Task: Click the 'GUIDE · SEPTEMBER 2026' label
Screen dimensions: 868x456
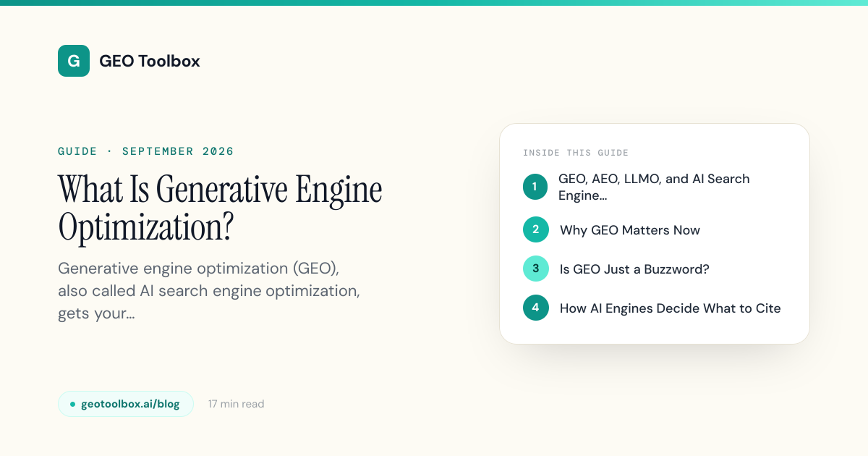Action: point(146,151)
